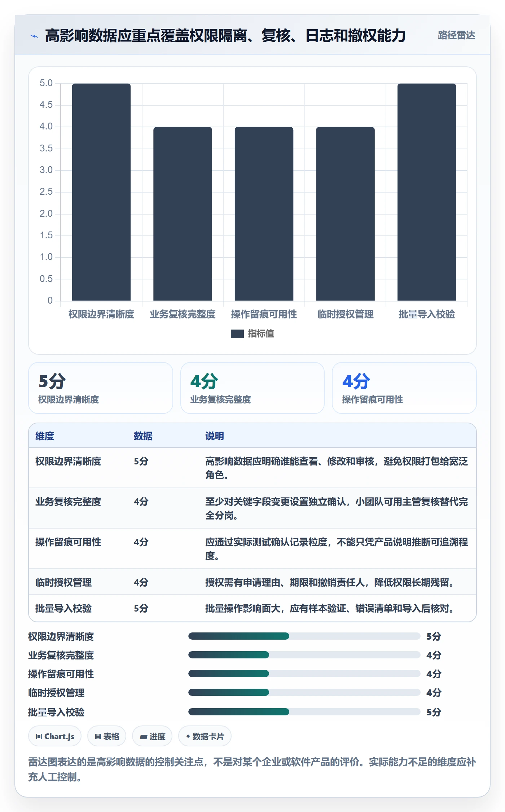Click the 4分 cell in 临时授权管理 table row
505x812 pixels.
click(141, 582)
